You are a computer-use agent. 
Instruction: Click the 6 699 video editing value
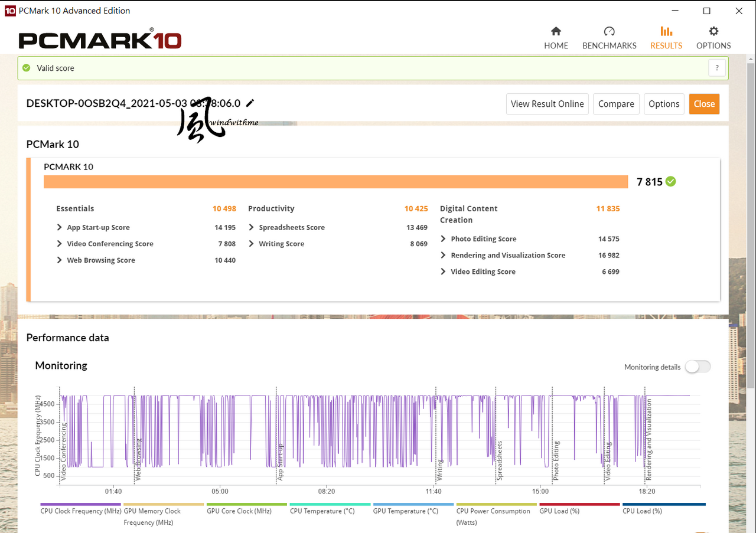611,272
